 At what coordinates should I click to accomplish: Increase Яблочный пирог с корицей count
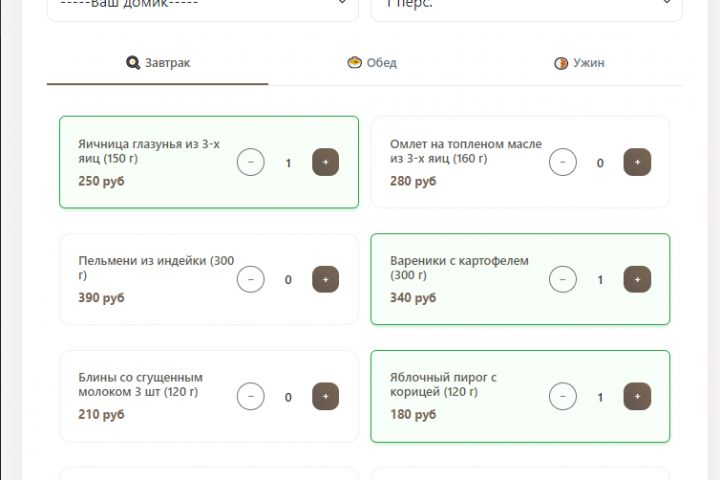click(637, 396)
